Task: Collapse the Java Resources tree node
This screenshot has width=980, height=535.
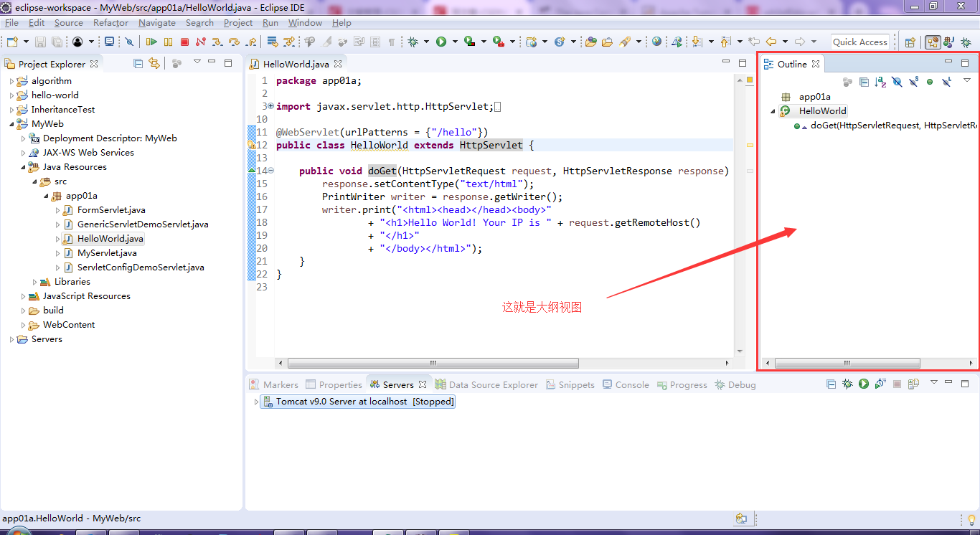Action: click(24, 166)
